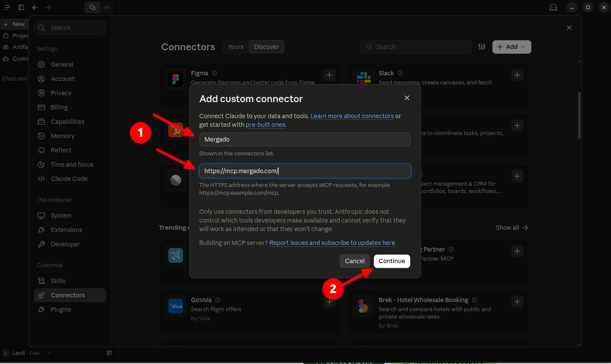Switch to chat mode icon
The image size is (611, 364).
(92, 7)
